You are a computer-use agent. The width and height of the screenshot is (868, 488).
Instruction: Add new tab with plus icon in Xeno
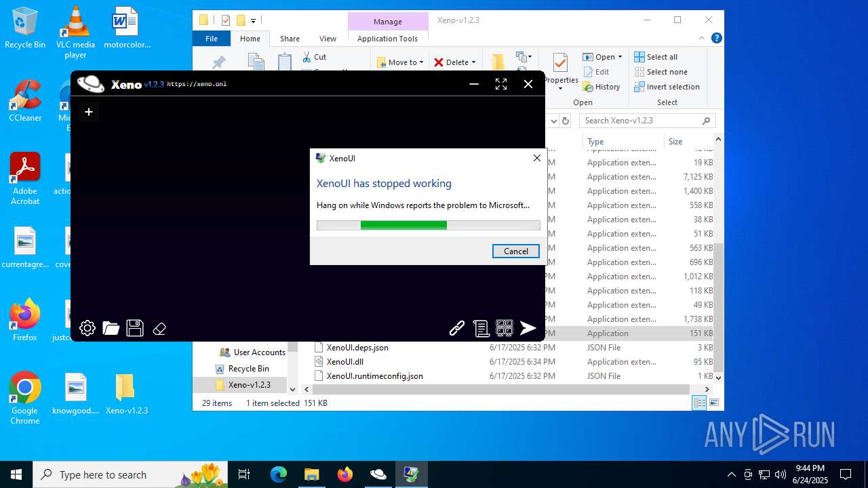coord(88,112)
